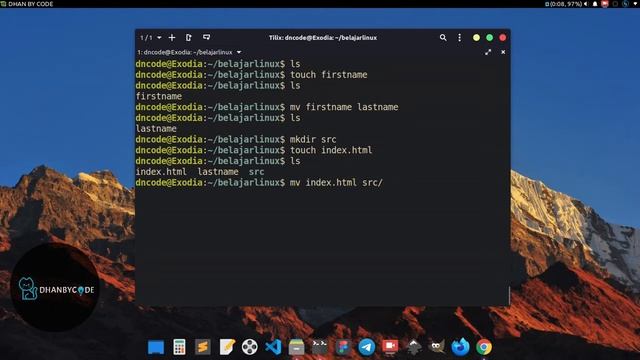
Task: Maximize the Tilix window with the green button
Action: [489, 38]
